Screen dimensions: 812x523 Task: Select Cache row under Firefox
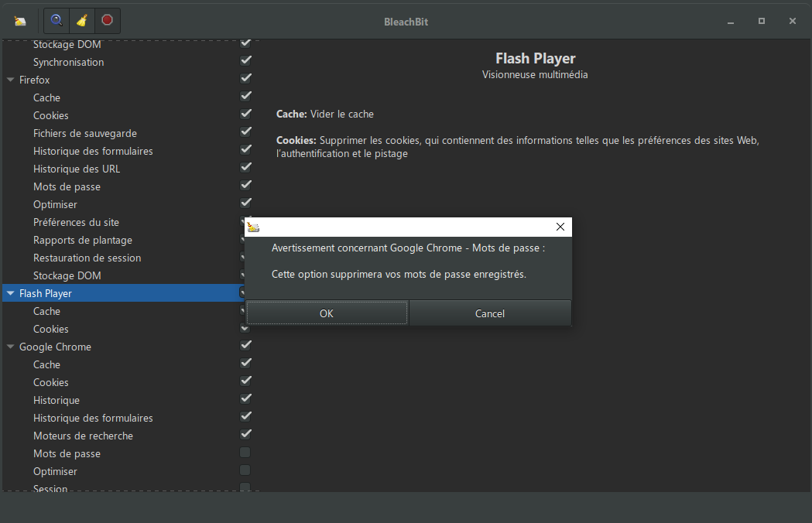click(46, 97)
